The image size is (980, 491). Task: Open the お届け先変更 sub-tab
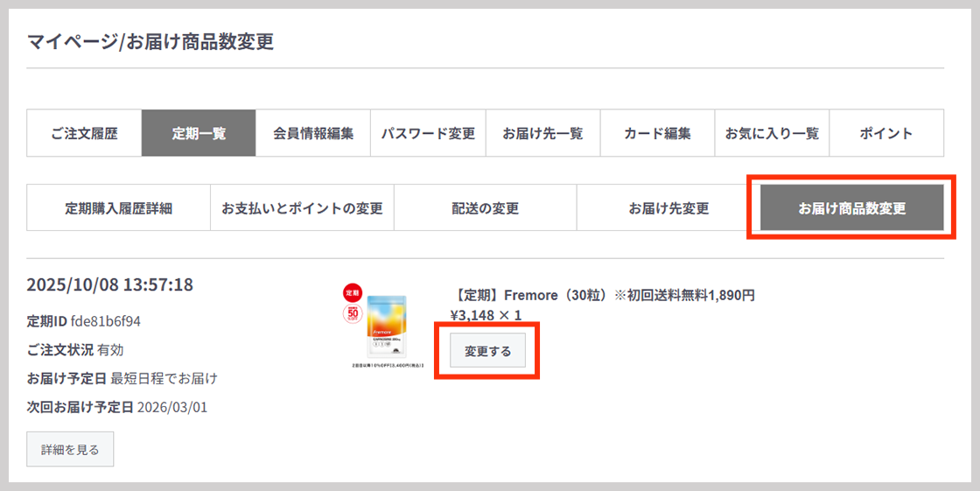668,208
